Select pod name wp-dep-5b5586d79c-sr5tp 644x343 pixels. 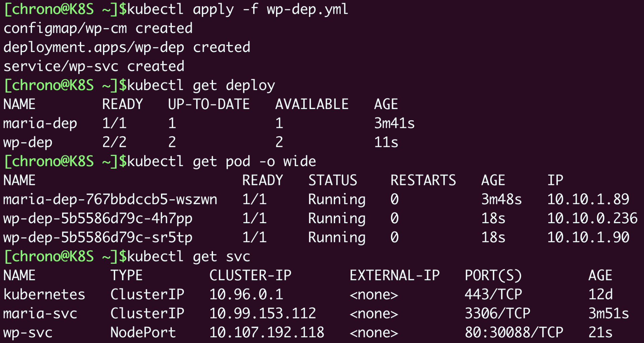(98, 238)
